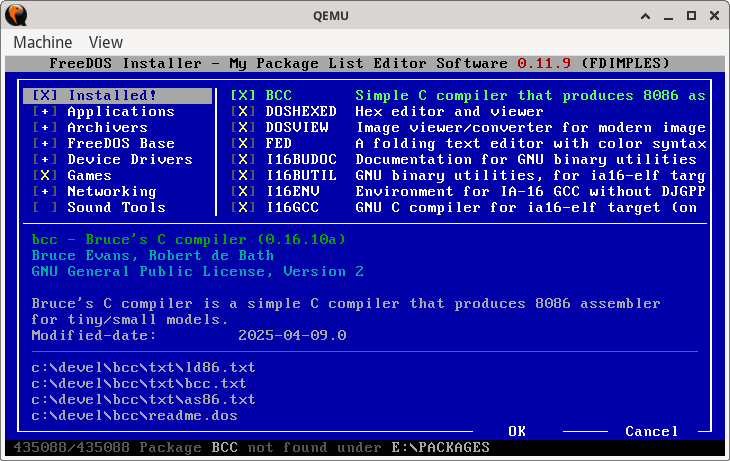730x461 pixels.
Task: Select the I16BUTIL package name
Action: point(301,176)
